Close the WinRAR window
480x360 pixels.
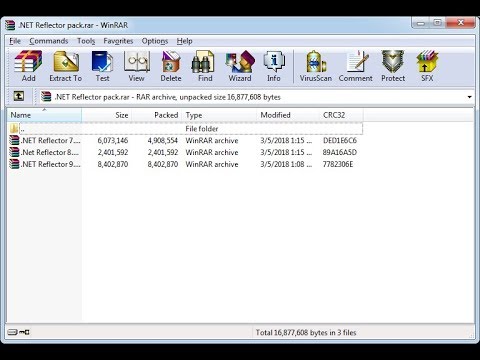[x=461, y=23]
